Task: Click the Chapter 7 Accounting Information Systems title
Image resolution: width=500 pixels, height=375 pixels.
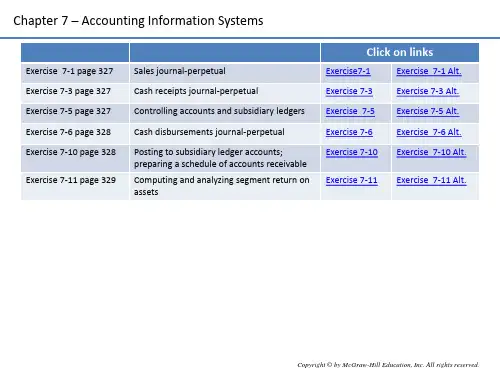Action: pyautogui.click(x=138, y=21)
